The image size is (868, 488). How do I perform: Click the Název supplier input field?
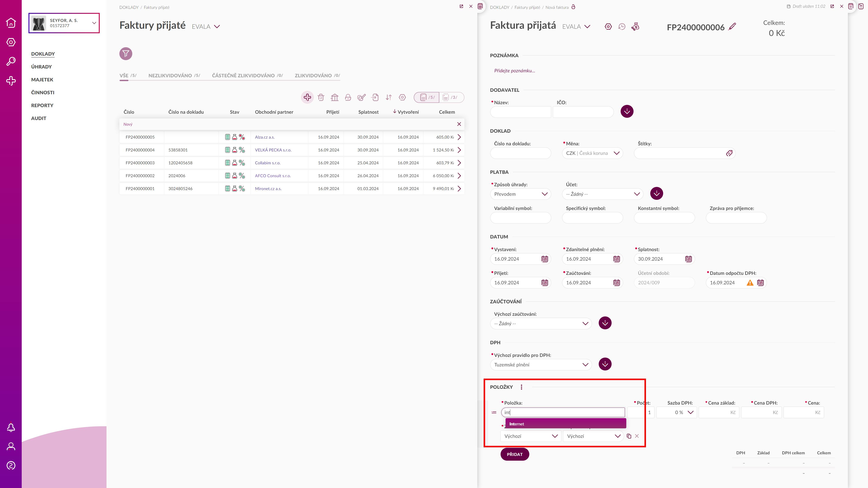tap(521, 112)
